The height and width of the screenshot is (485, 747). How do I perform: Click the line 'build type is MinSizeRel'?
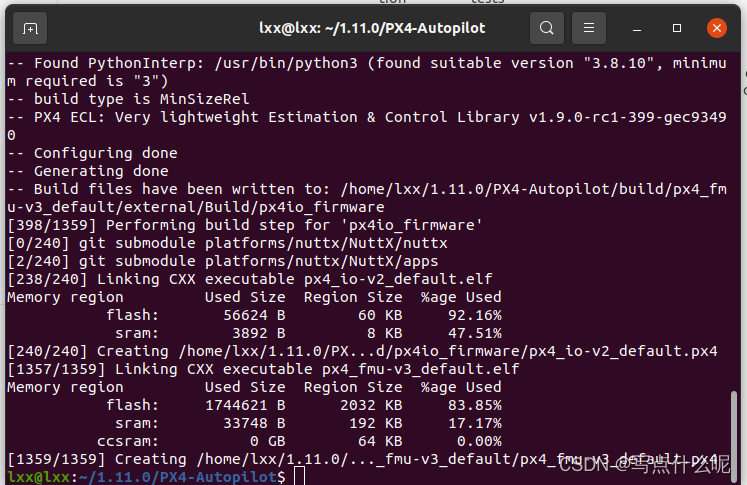[x=128, y=99]
